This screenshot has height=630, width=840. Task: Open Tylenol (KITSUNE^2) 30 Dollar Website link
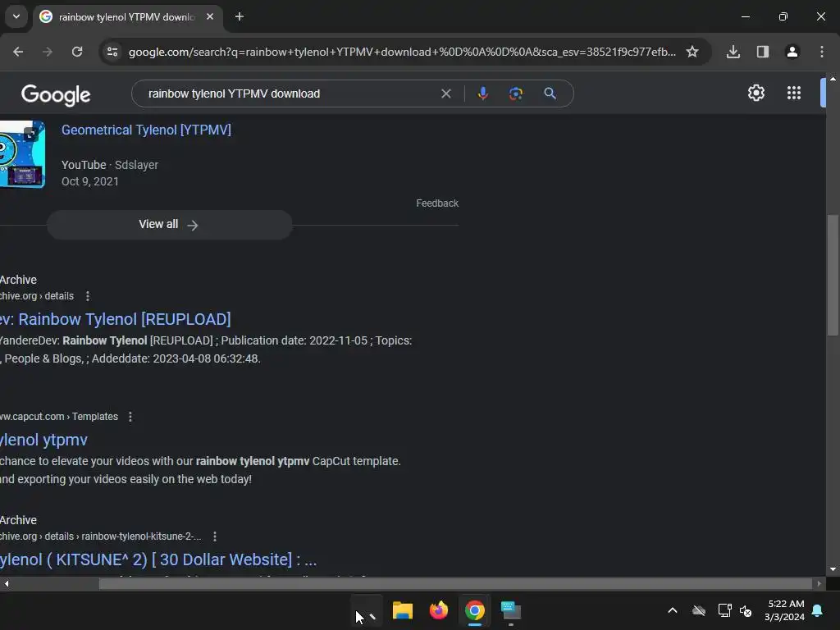(158, 559)
